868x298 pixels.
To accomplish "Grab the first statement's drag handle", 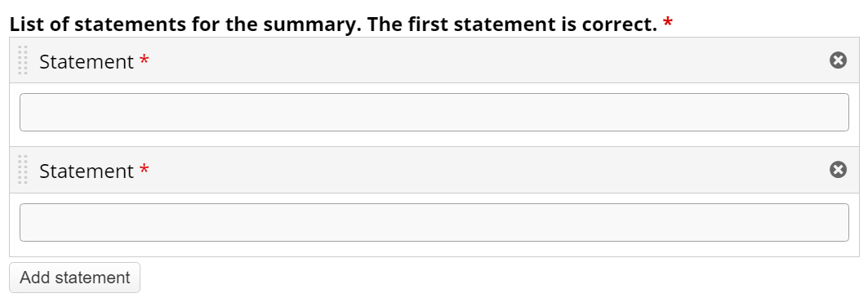I will pos(23,60).
